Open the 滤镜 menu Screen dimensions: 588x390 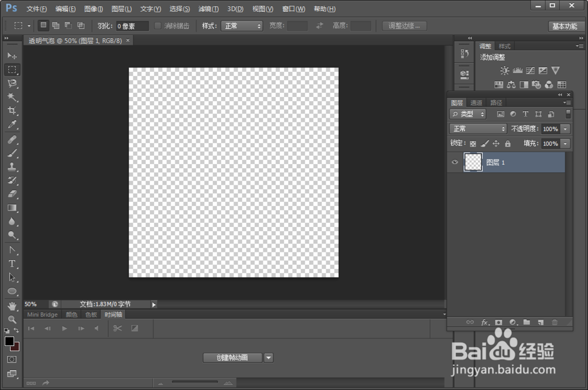click(x=208, y=9)
